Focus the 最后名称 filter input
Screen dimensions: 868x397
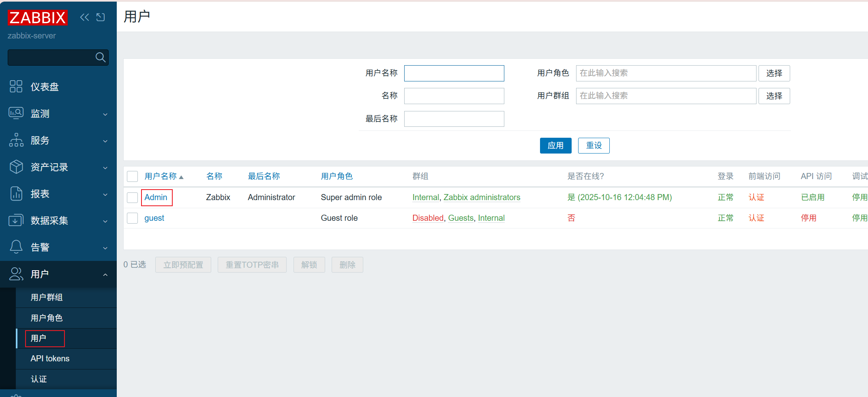454,119
